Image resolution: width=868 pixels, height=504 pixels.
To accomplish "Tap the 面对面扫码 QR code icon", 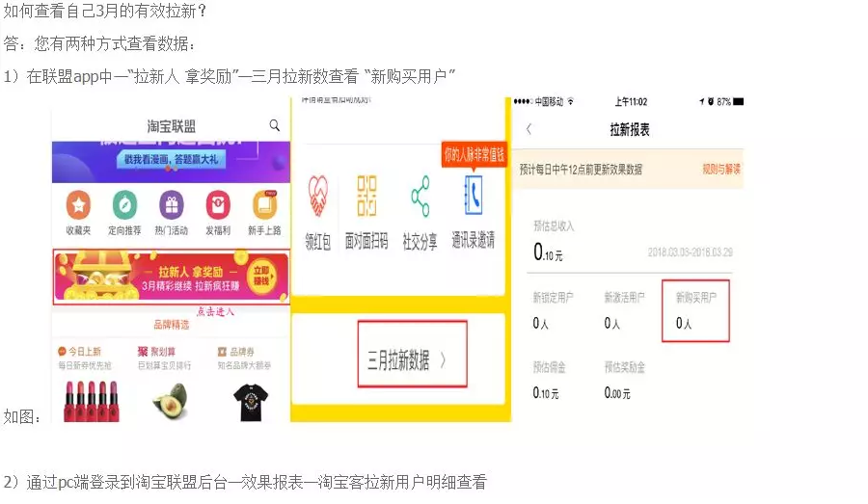I will (366, 196).
